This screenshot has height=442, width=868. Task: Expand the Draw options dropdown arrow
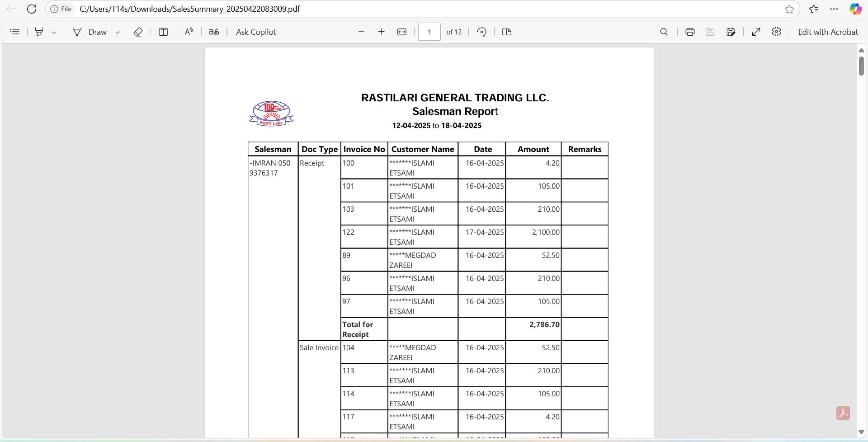click(x=118, y=32)
